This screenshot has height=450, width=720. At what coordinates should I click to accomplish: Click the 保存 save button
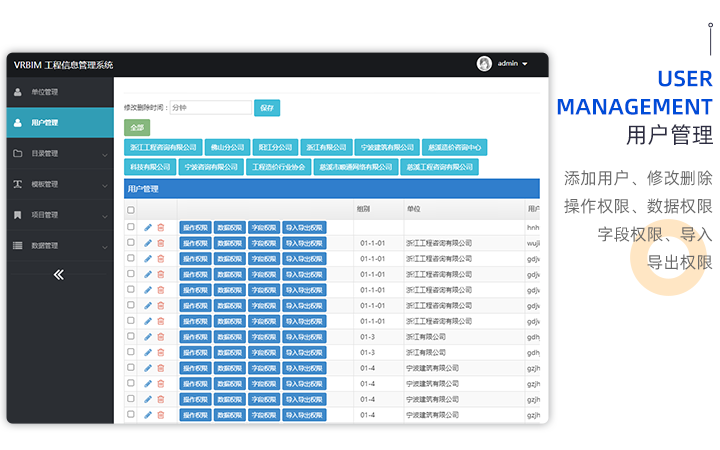(266, 107)
